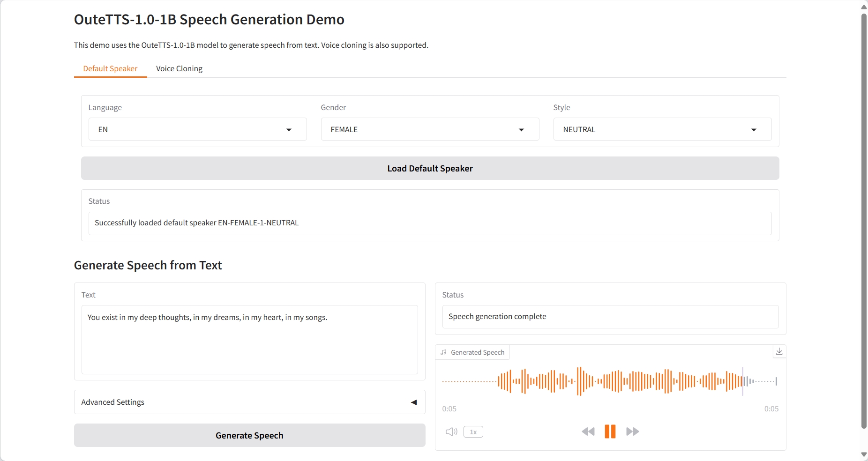Viewport: 868px width, 461px height.
Task: Rewind the generated speech
Action: 588,431
